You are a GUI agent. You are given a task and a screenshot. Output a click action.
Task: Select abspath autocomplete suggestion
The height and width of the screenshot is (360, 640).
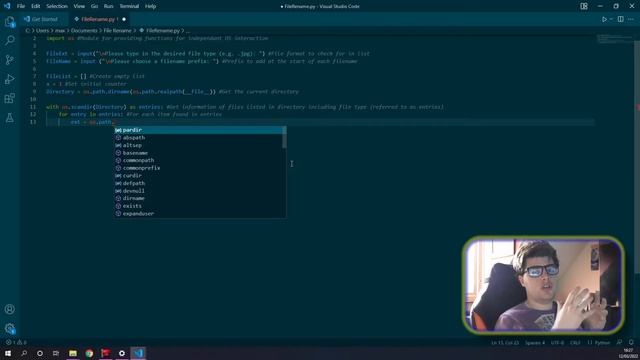coord(200,138)
